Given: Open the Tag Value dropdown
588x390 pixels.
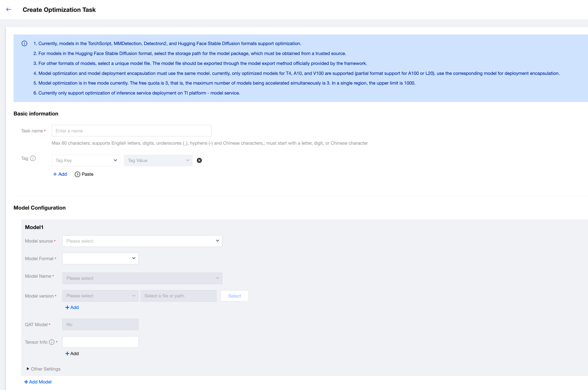Looking at the screenshot, I should [x=158, y=161].
